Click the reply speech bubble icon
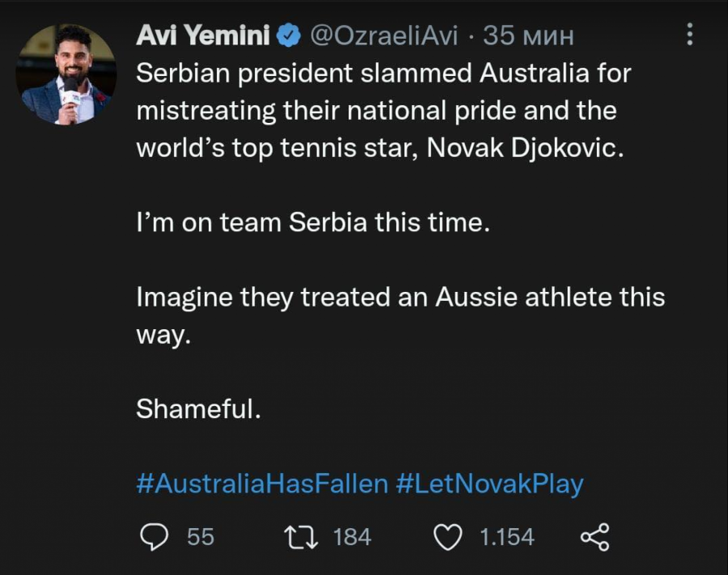This screenshot has height=575, width=728. (153, 536)
